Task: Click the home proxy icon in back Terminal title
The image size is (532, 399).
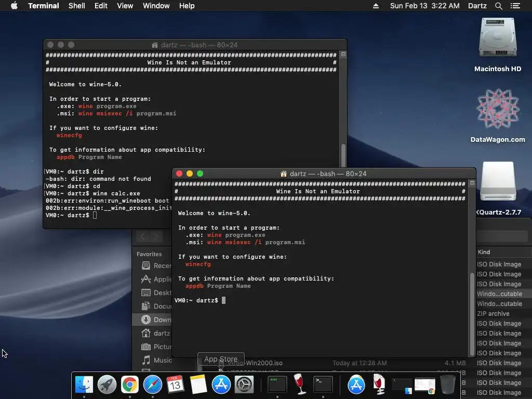Action: tap(155, 45)
